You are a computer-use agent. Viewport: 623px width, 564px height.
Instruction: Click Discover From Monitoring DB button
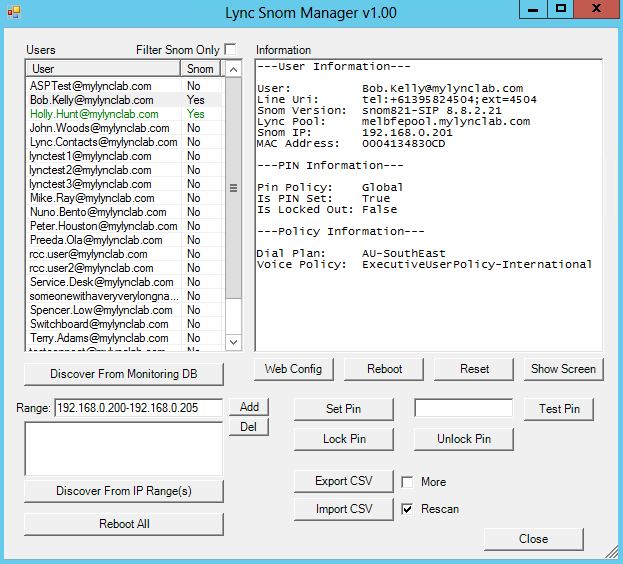click(124, 374)
